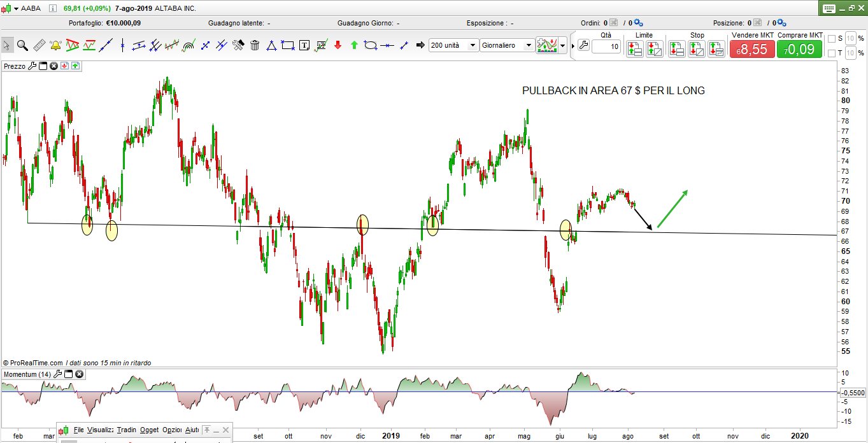Enable the T target percentage checkbox
The image size is (868, 443).
point(831,53)
